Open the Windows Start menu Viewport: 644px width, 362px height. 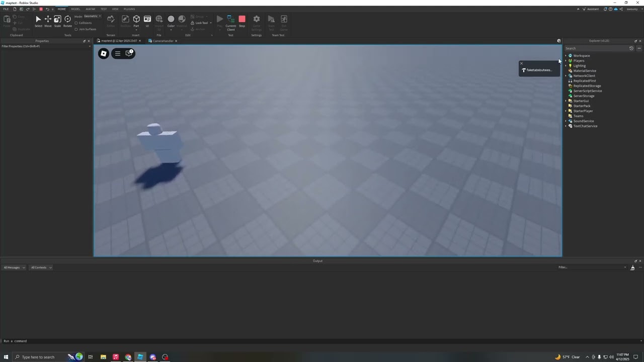[6, 357]
